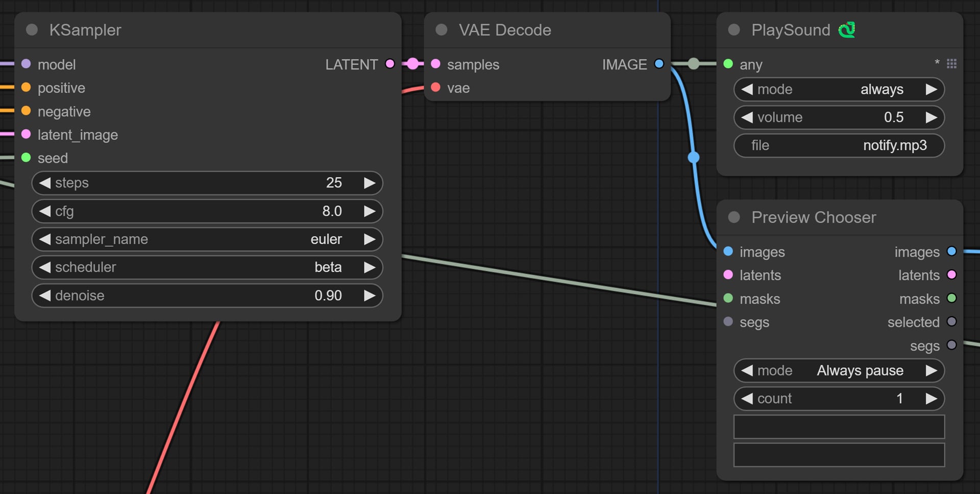This screenshot has width=980, height=494.
Task: Decrease Preview Chooser count with left arrow
Action: click(x=747, y=398)
